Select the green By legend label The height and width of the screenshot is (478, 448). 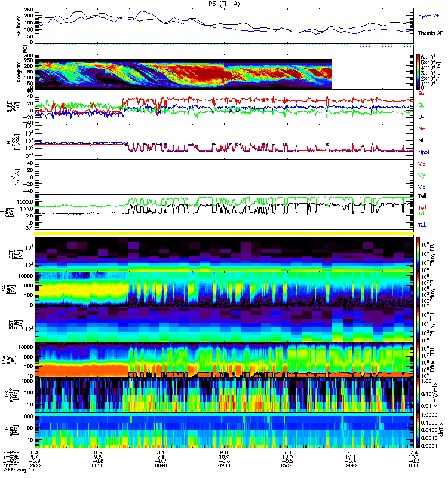click(x=421, y=106)
